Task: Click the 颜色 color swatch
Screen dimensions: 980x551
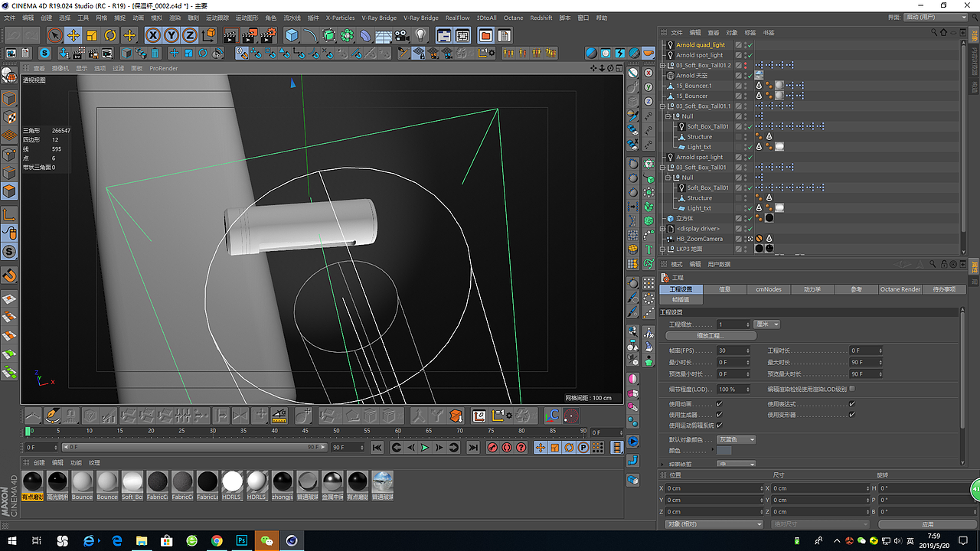Action: (724, 451)
